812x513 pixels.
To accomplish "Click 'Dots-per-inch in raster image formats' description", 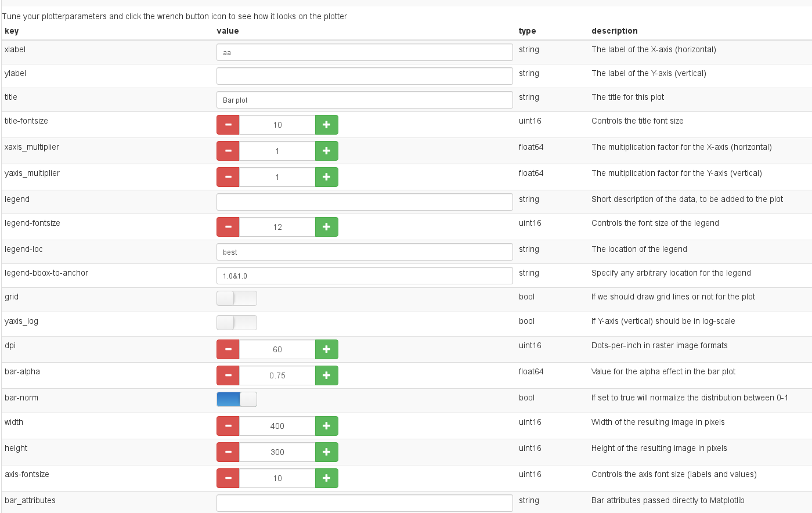I will 659,345.
